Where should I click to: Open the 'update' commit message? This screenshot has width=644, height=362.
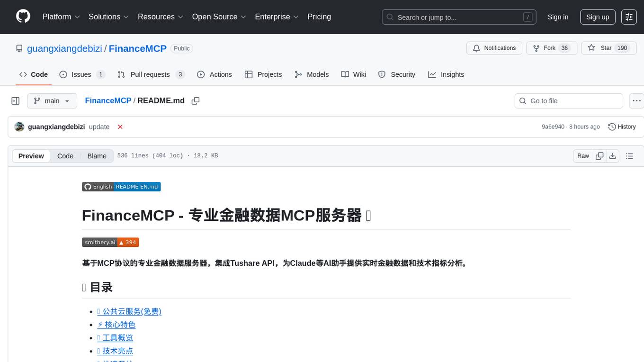[x=99, y=127]
